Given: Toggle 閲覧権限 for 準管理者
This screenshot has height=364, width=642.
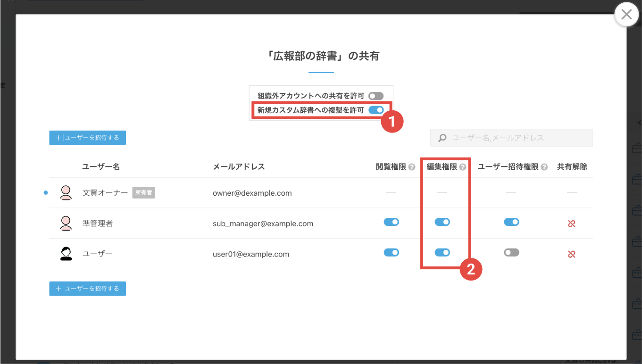Looking at the screenshot, I should pos(392,222).
